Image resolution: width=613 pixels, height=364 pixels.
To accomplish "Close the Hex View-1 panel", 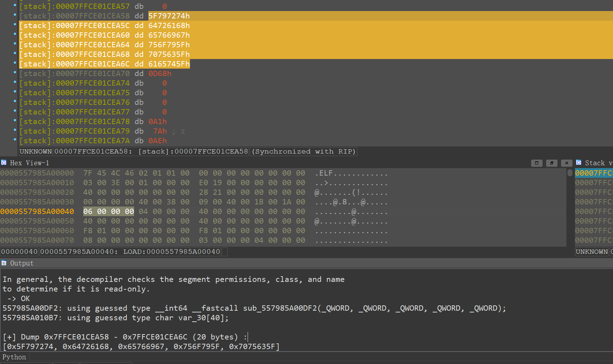I will pos(566,163).
